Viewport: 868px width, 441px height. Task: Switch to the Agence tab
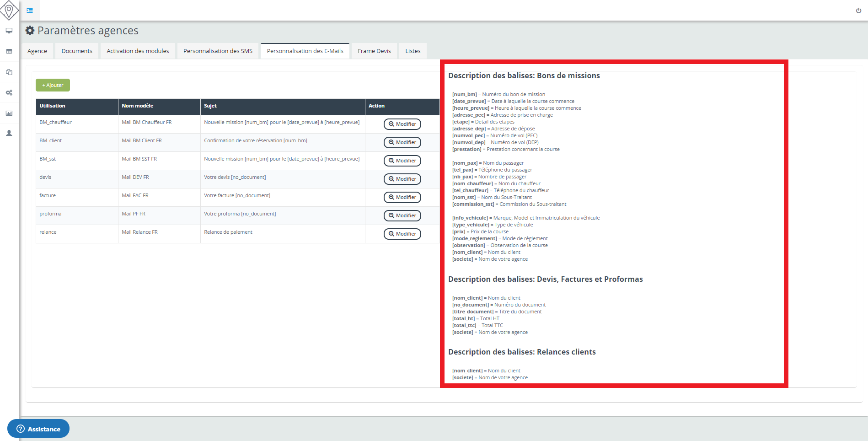click(x=37, y=51)
